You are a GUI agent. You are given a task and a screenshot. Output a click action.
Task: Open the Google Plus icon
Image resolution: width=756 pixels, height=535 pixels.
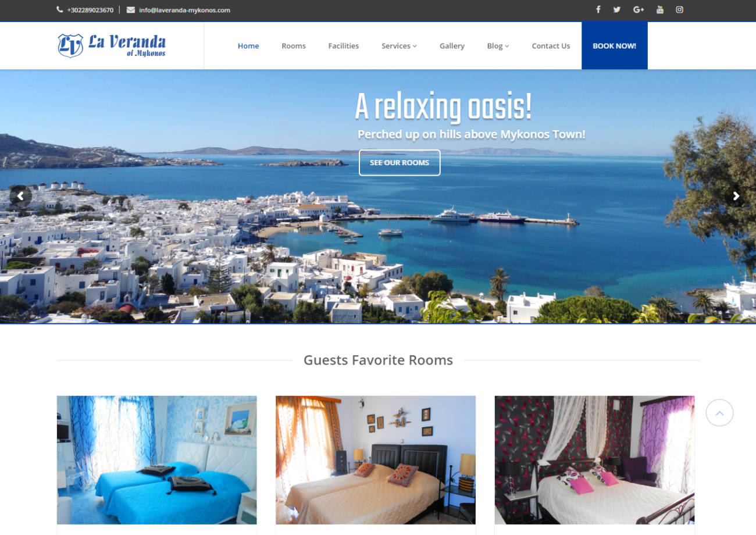point(639,9)
